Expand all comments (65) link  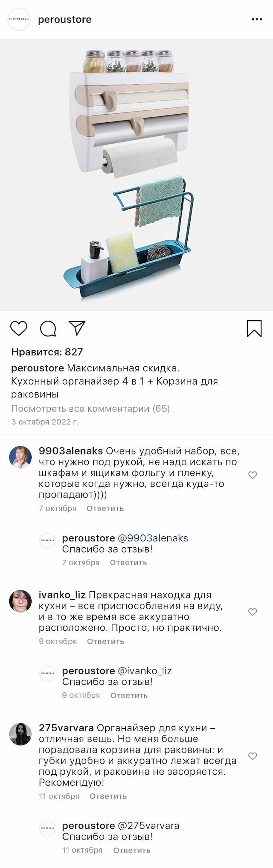tap(90, 409)
